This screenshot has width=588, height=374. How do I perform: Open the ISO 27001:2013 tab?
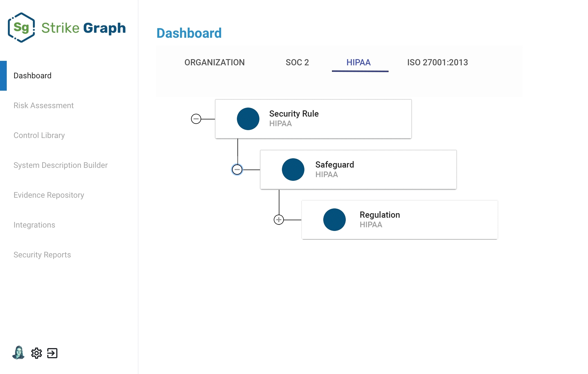[x=437, y=63]
